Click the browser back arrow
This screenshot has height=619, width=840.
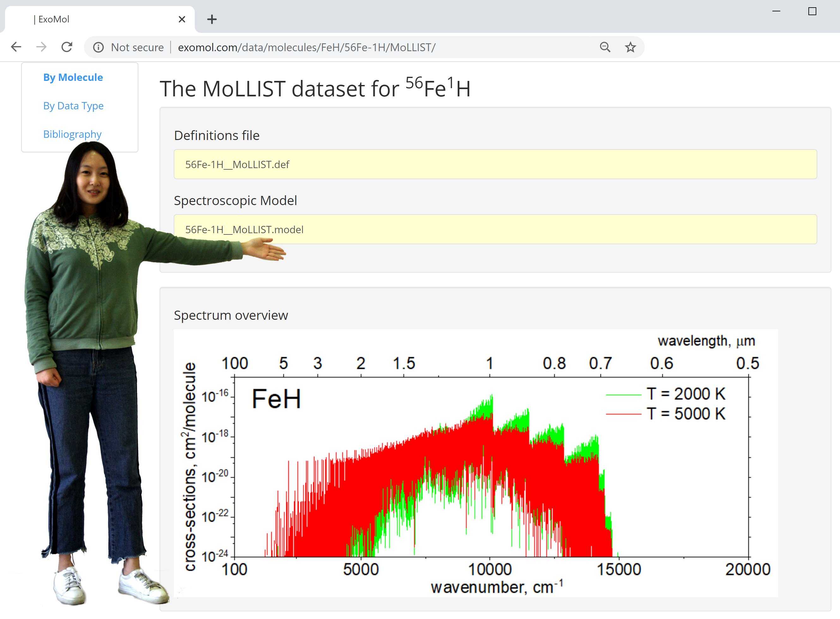pyautogui.click(x=16, y=47)
